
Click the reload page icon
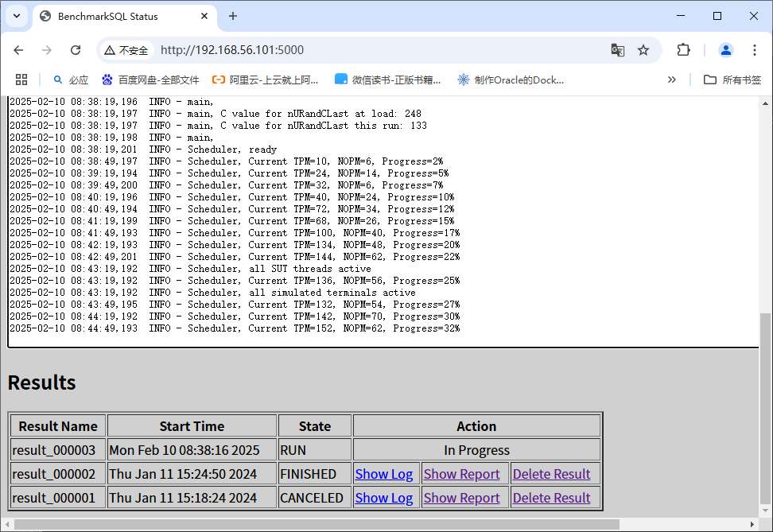click(76, 49)
